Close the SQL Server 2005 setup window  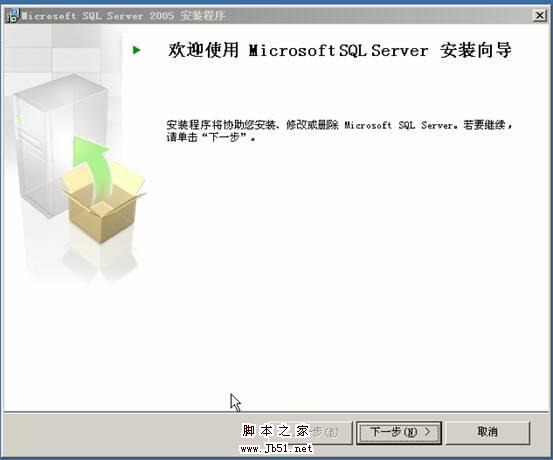coord(540,16)
